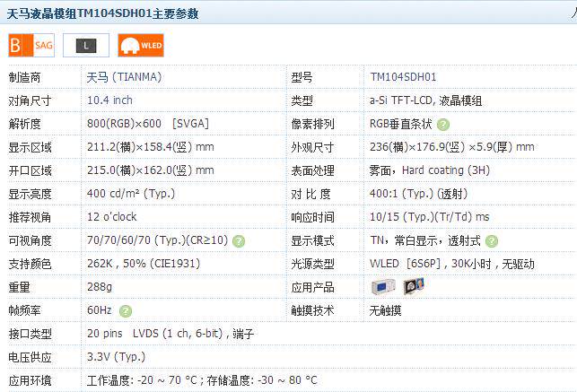The image size is (577, 392).
Task: Select the 20 pins LVDS (1 ch, 6-bit) interface value
Action: click(170, 334)
